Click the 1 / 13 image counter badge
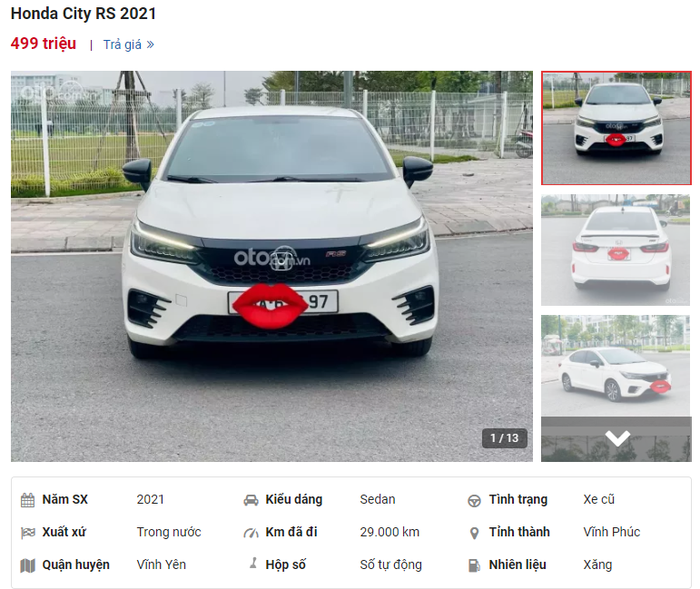 click(x=505, y=437)
